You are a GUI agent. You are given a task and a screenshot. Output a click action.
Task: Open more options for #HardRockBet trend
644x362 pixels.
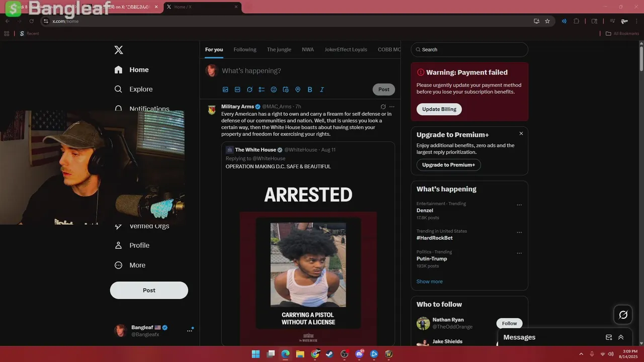pos(519,233)
